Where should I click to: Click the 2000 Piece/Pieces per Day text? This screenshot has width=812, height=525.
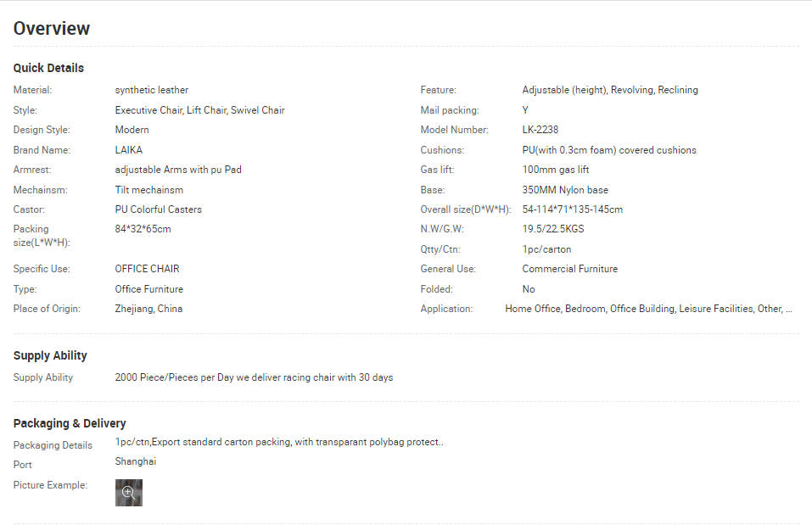click(x=174, y=377)
